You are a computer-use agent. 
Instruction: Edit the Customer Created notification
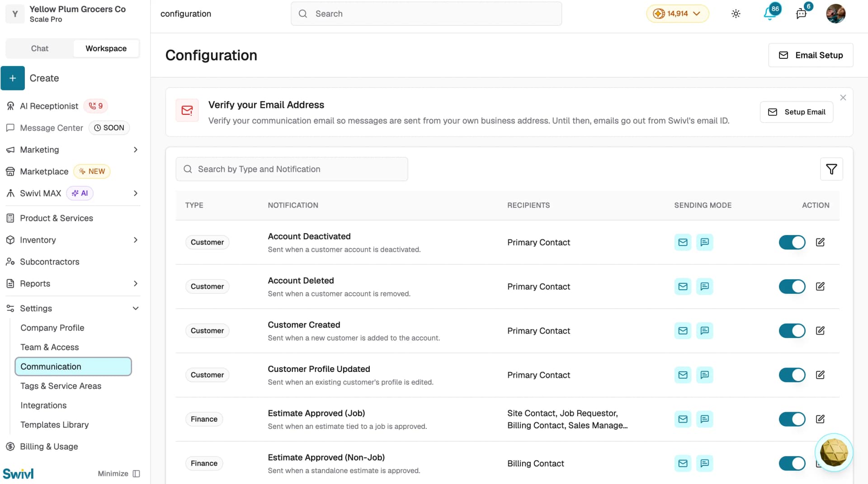pyautogui.click(x=820, y=331)
